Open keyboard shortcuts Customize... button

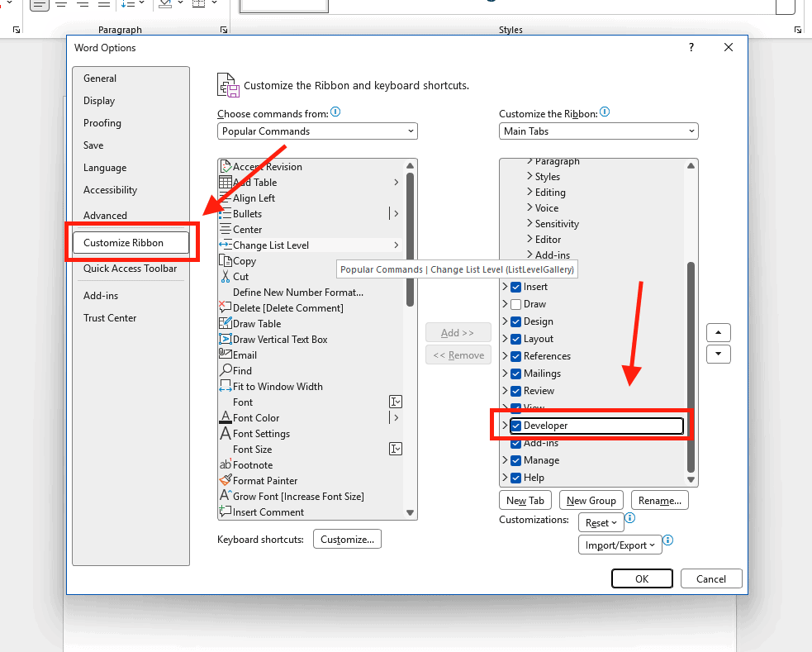(x=347, y=539)
